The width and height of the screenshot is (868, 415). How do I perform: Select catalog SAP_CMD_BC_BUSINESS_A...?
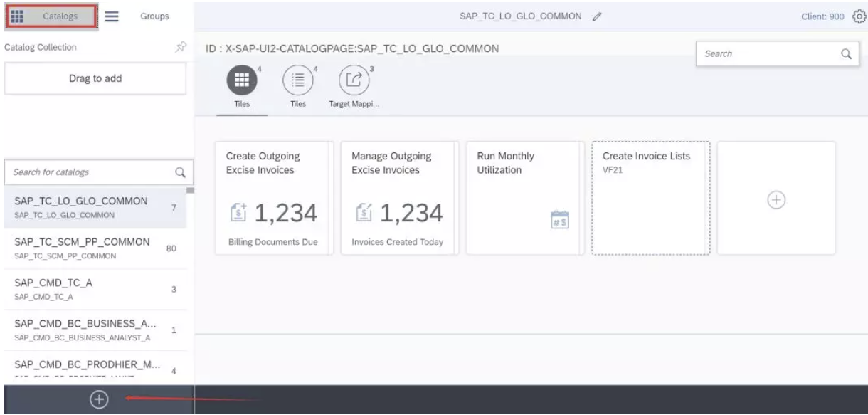click(95, 330)
